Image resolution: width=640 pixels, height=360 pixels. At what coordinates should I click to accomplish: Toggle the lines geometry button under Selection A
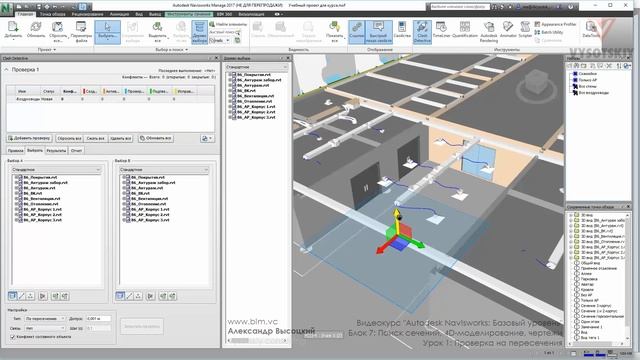[x=22, y=296]
